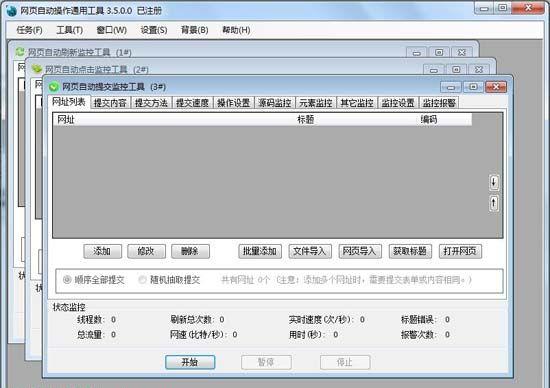Maximize the 网页自动点击监控工具 2# window

456,70
